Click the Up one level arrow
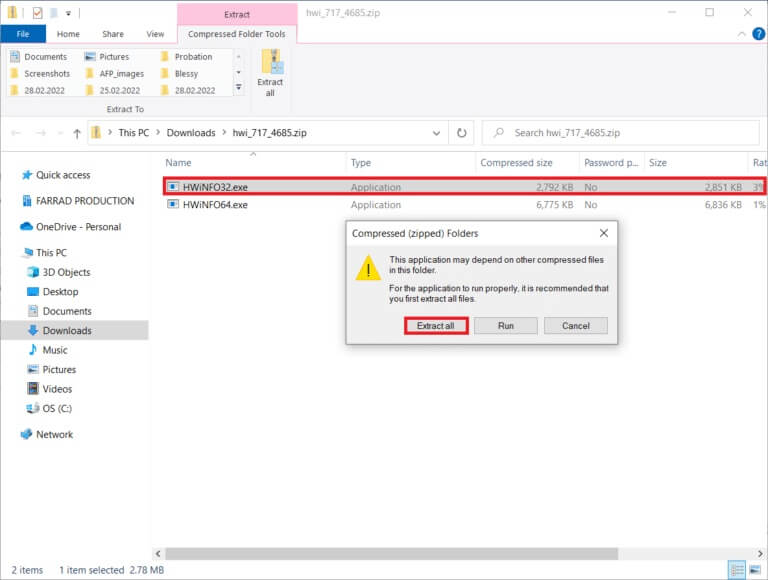The image size is (768, 580). 76,133
